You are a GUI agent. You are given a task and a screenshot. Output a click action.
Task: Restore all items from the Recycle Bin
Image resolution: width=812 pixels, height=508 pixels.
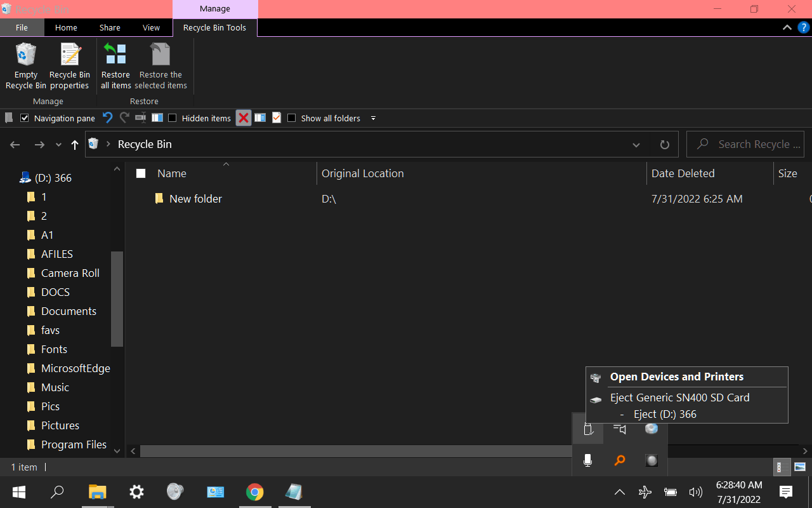click(x=116, y=66)
